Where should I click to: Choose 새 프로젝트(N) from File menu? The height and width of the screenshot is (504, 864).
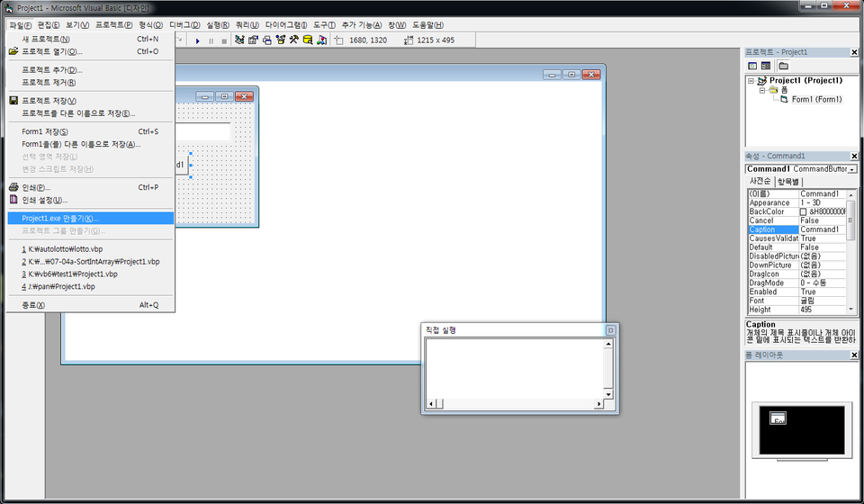91,39
